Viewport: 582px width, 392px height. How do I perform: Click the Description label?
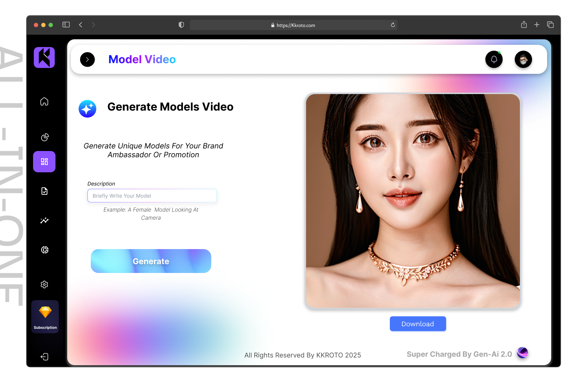click(101, 184)
